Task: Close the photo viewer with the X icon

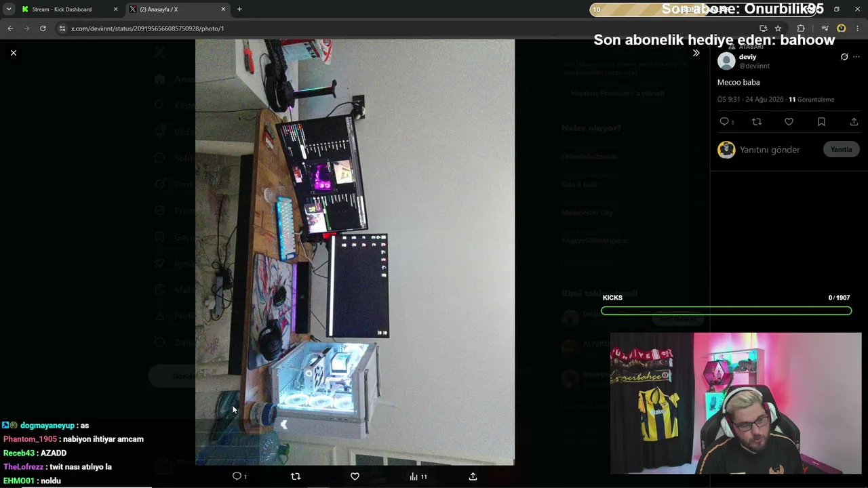Action: tap(13, 53)
